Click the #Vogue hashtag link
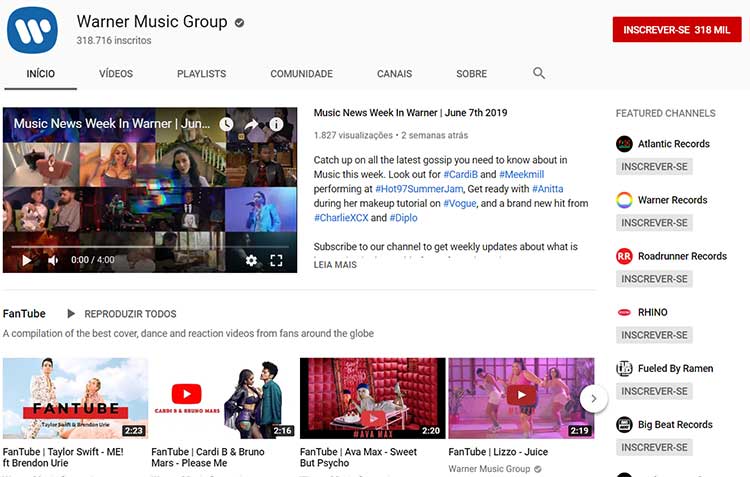Viewport: 750px width, 477px height. [x=460, y=203]
